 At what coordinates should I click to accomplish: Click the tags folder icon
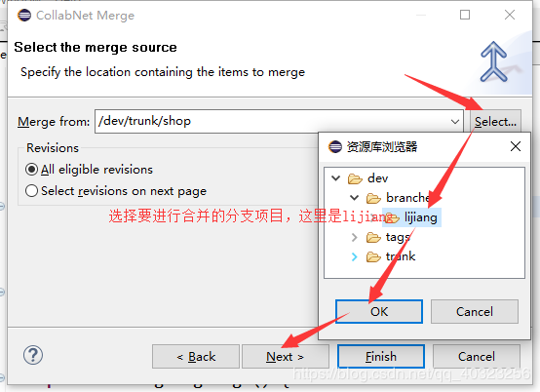point(373,237)
